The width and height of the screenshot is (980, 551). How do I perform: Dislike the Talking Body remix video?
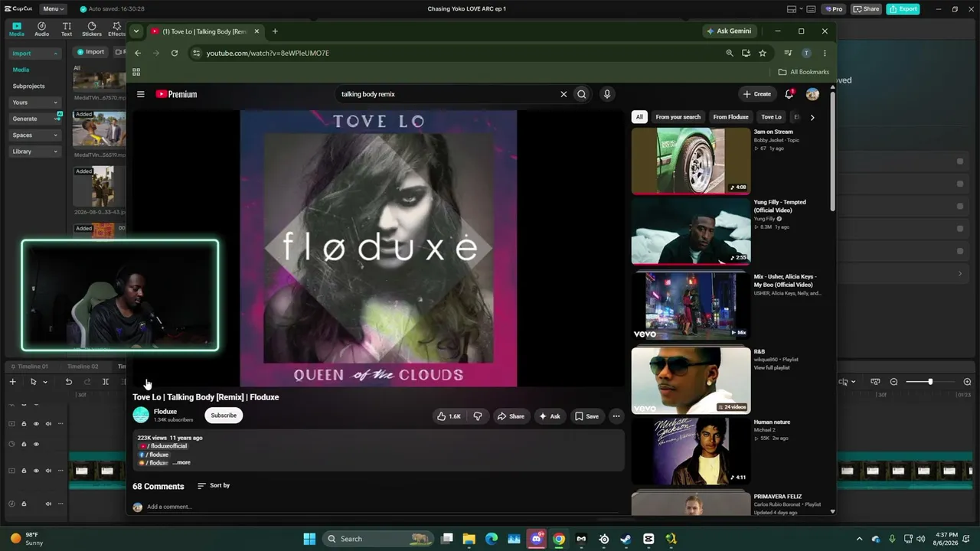click(x=478, y=416)
